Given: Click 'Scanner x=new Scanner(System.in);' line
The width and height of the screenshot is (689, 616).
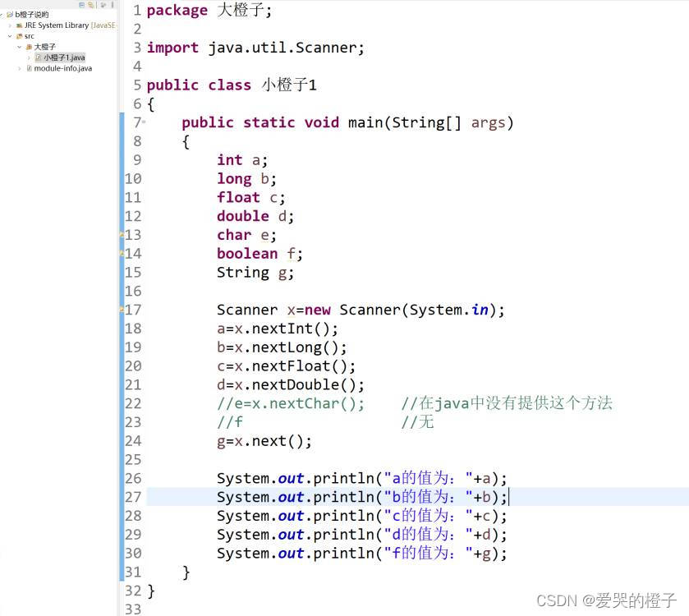Looking at the screenshot, I should (361, 310).
